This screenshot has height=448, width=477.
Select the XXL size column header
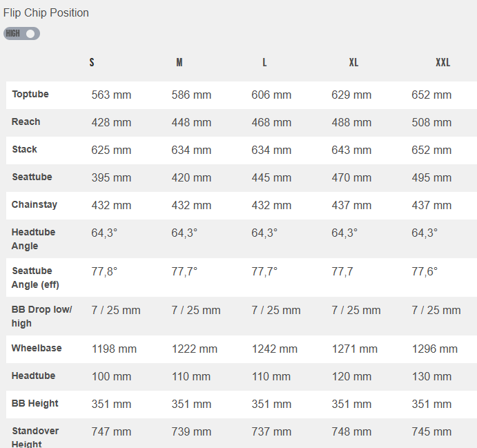[x=442, y=62]
